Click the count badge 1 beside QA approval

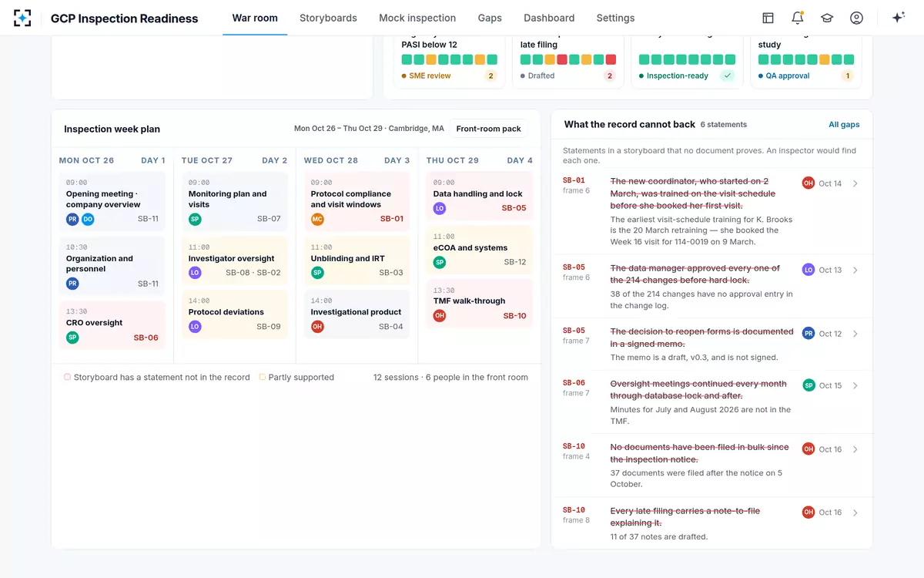(847, 76)
